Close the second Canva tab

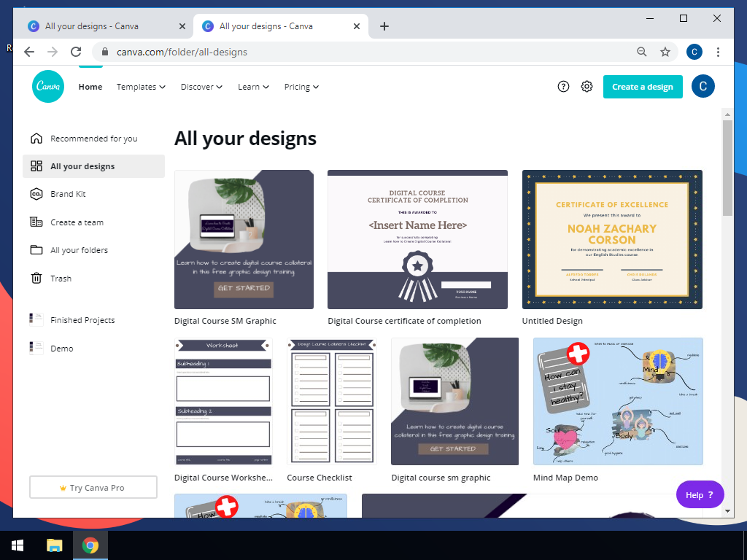tap(356, 27)
